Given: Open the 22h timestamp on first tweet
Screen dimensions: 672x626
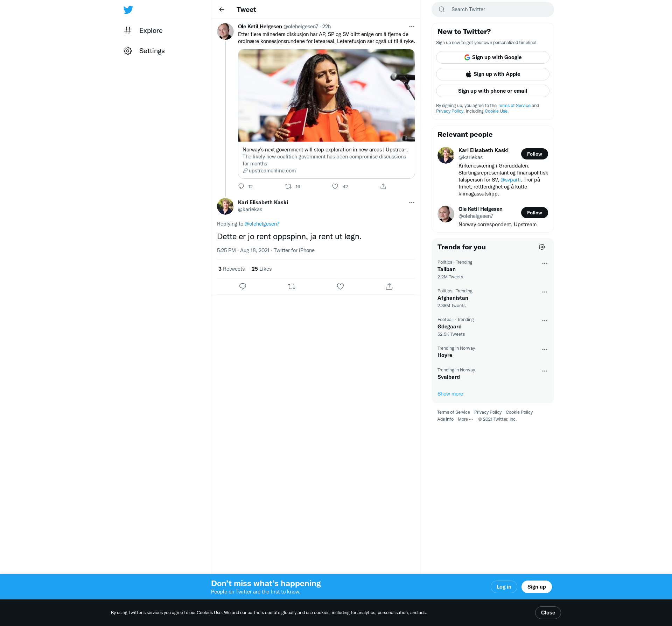Looking at the screenshot, I should coord(327,27).
